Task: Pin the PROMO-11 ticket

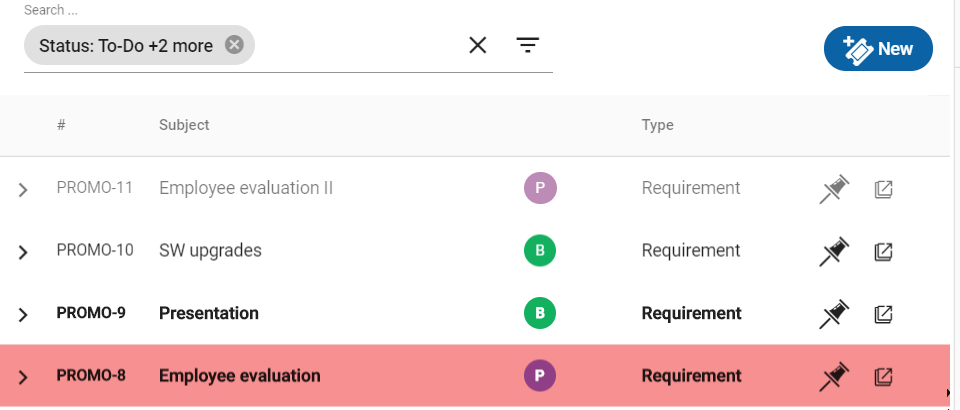Action: coord(834,189)
